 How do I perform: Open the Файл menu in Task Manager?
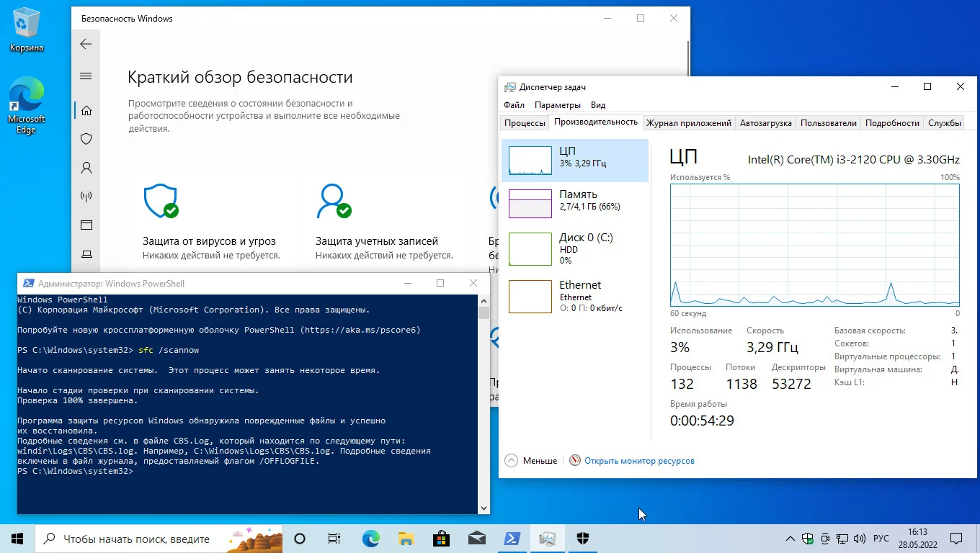pos(514,105)
